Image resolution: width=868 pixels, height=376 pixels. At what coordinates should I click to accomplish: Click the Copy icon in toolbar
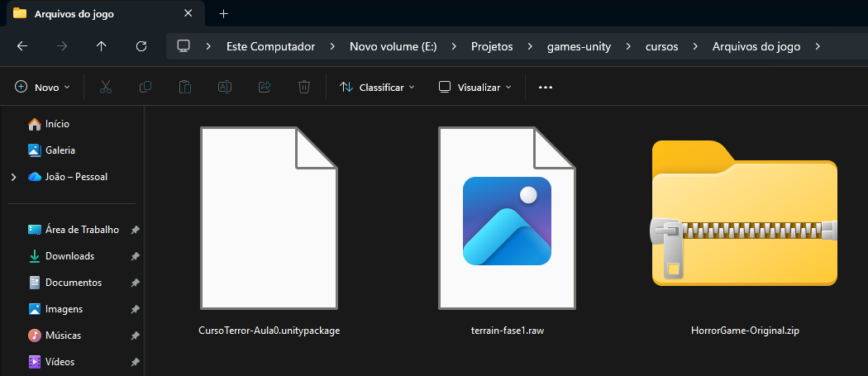tap(145, 87)
